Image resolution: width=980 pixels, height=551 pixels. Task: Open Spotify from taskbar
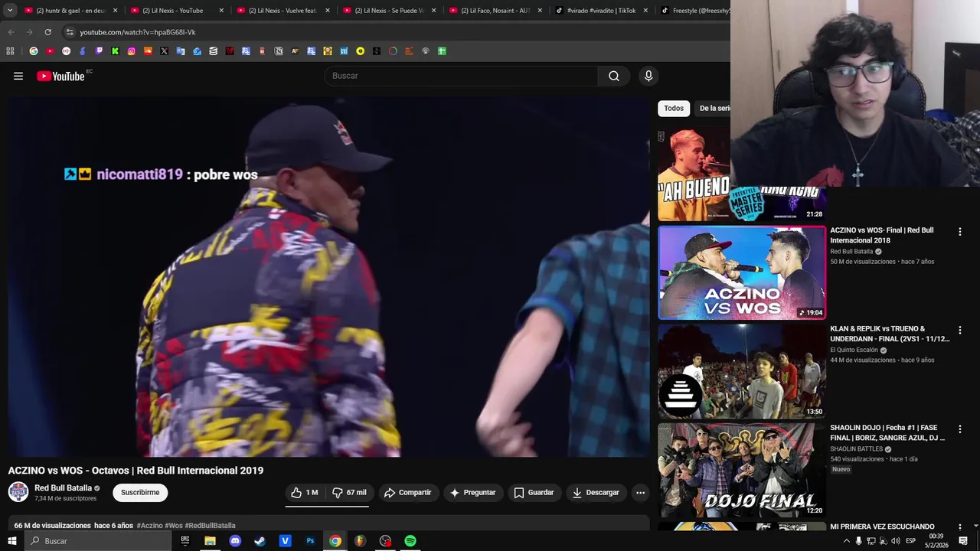point(410,541)
